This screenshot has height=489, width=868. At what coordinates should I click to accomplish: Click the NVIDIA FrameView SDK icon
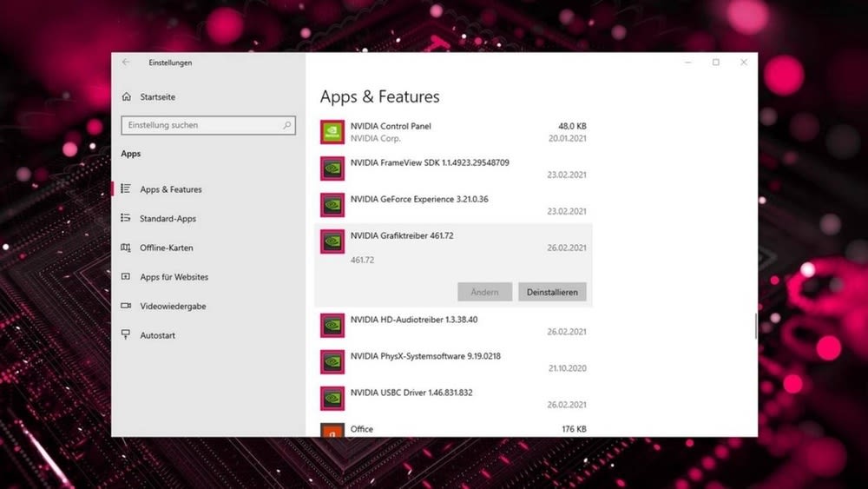pos(332,169)
